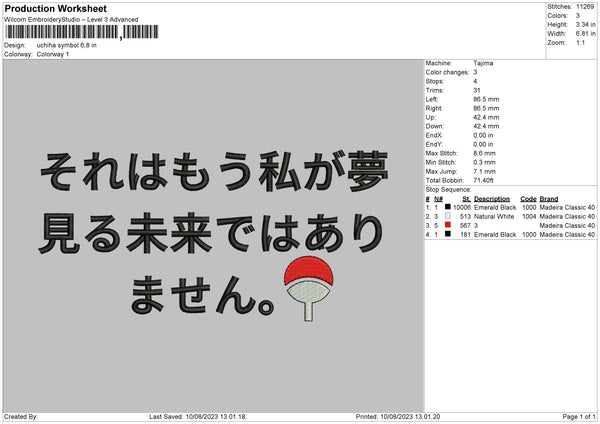Click stitch count 10006 in row 1

462,207
